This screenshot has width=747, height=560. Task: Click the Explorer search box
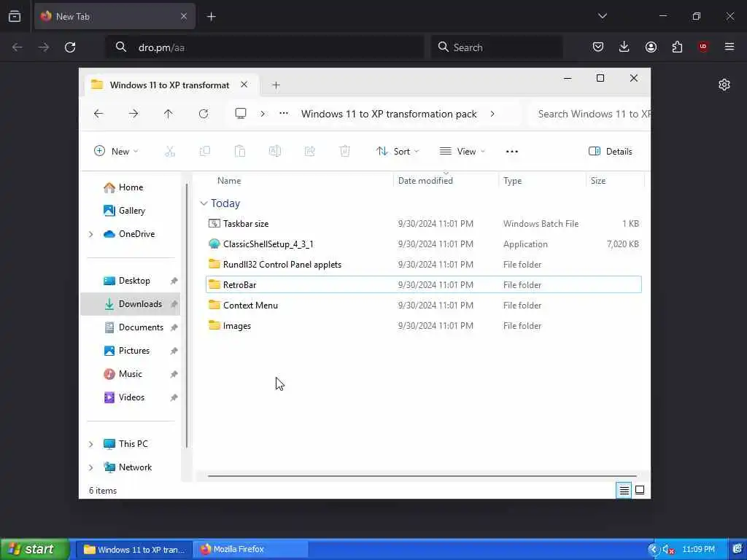tap(591, 114)
